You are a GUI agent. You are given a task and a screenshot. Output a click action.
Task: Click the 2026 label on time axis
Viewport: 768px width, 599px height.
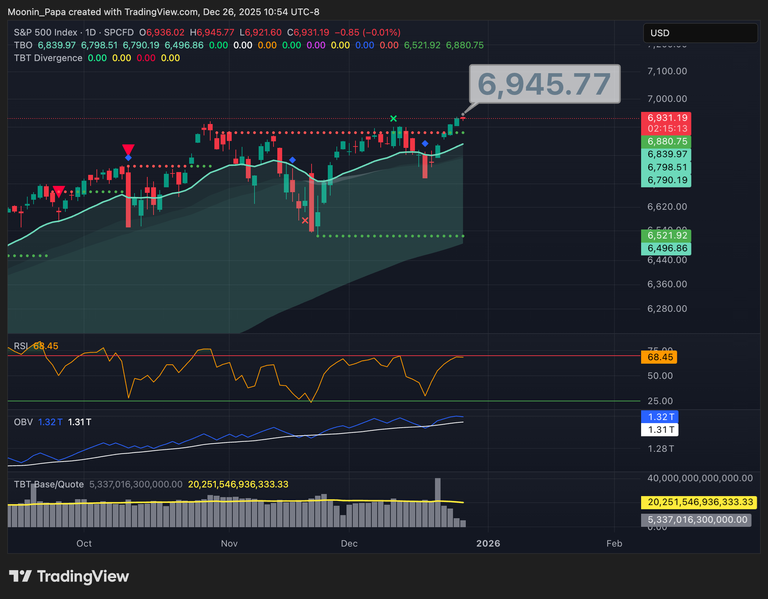(x=487, y=543)
